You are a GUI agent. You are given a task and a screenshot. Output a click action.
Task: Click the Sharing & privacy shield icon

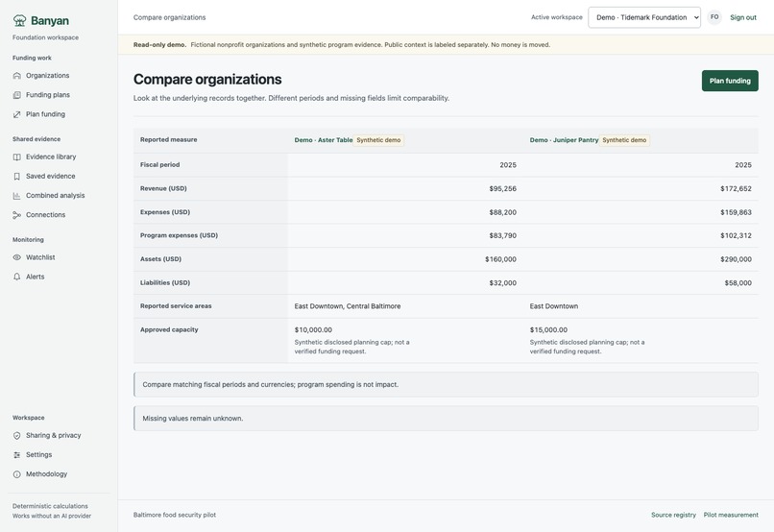[x=16, y=435]
